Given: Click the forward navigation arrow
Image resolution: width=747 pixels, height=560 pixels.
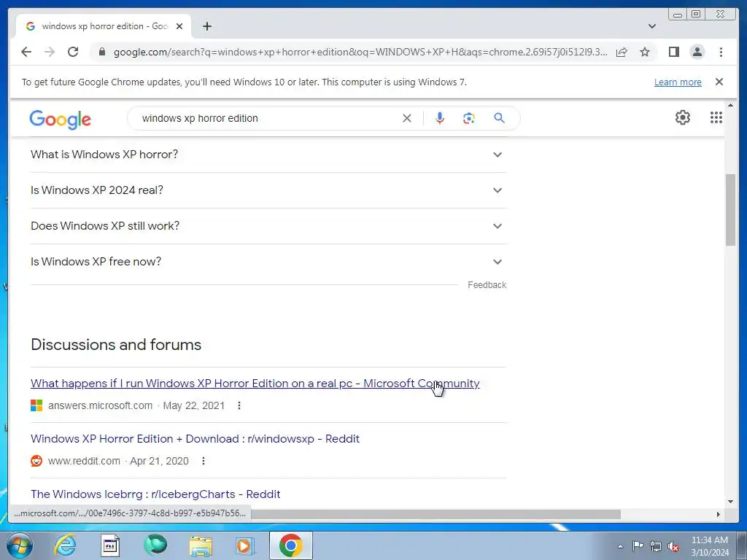Looking at the screenshot, I should pyautogui.click(x=50, y=52).
